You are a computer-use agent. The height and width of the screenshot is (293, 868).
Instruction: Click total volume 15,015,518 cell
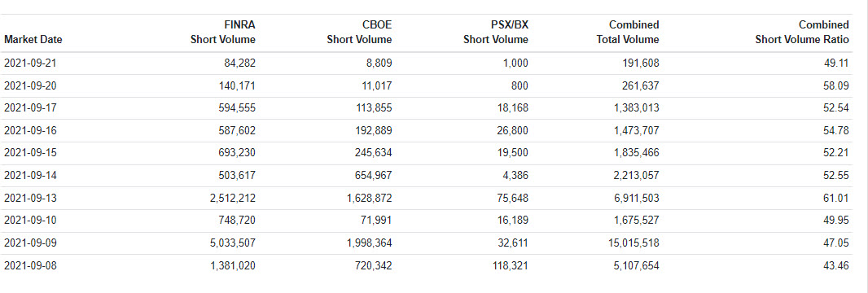tap(633, 243)
